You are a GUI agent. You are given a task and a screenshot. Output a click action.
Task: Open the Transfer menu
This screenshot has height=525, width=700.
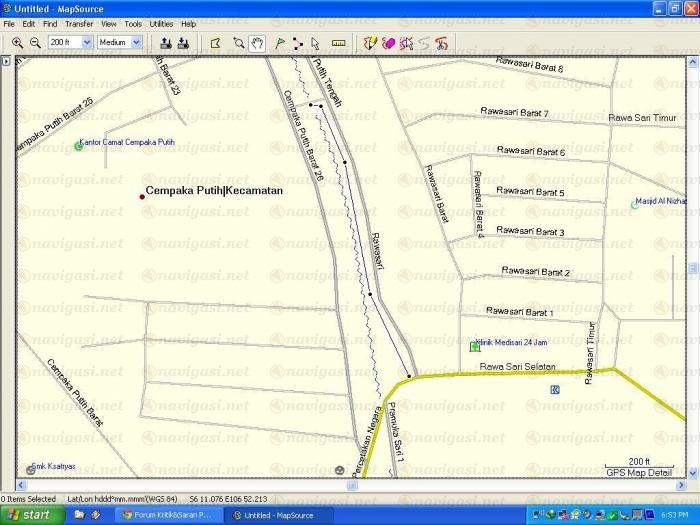point(79,23)
